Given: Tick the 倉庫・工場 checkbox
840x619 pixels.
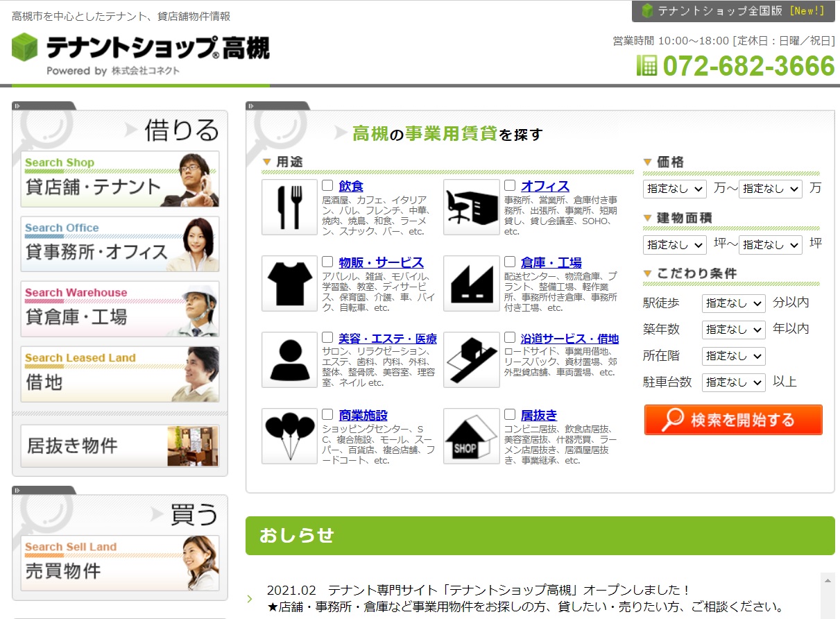Looking at the screenshot, I should pyautogui.click(x=510, y=262).
